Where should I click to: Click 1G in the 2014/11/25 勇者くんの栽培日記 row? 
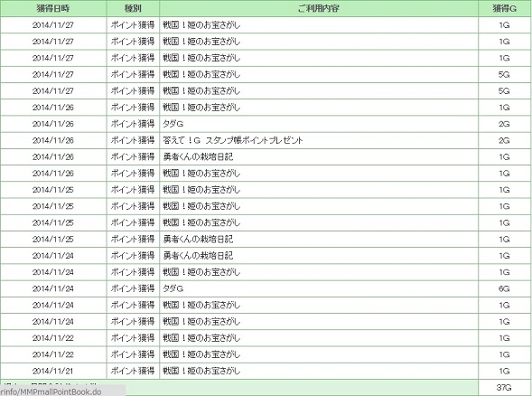click(504, 239)
